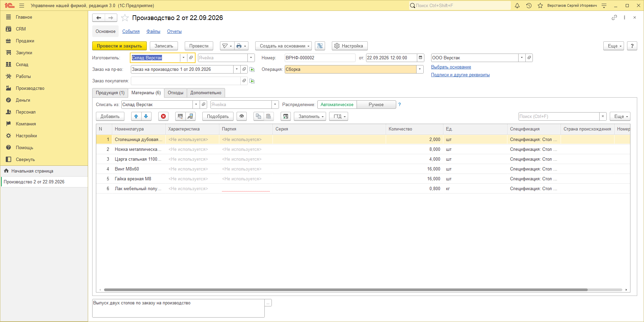
Task: Clear the table search with the x button
Action: tap(603, 116)
